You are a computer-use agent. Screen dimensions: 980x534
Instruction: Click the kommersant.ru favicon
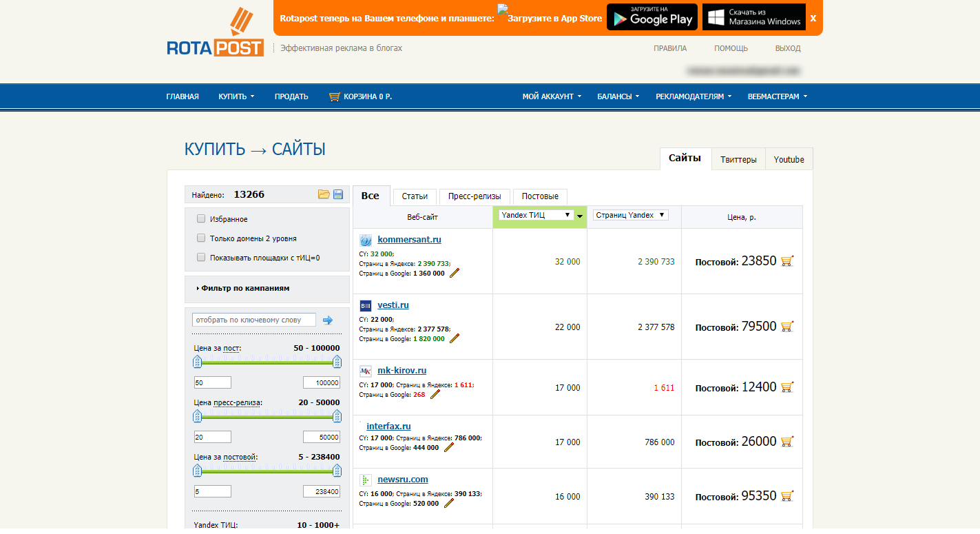point(366,240)
